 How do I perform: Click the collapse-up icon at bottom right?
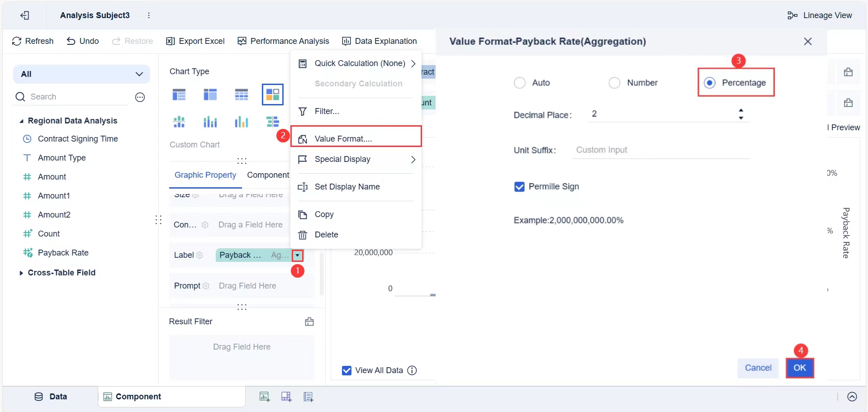pyautogui.click(x=852, y=397)
